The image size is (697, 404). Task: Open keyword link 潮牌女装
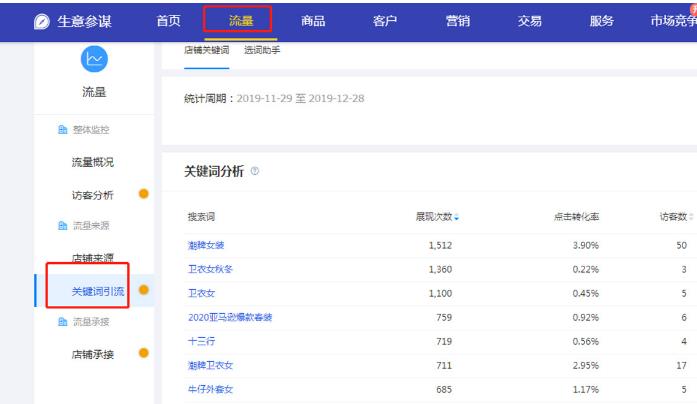206,245
